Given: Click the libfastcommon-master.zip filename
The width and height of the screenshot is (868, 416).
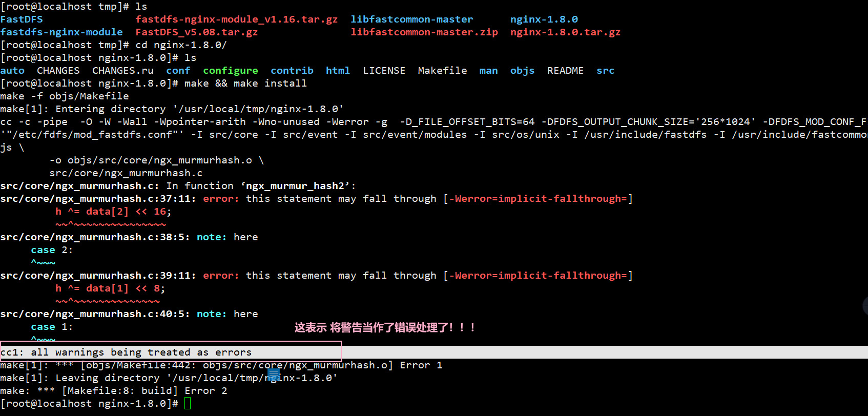Looking at the screenshot, I should (424, 32).
